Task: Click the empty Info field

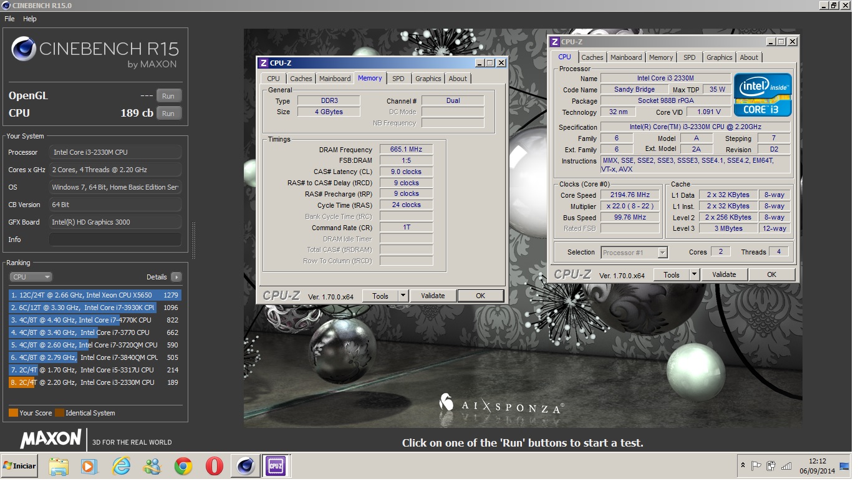Action: click(x=115, y=240)
